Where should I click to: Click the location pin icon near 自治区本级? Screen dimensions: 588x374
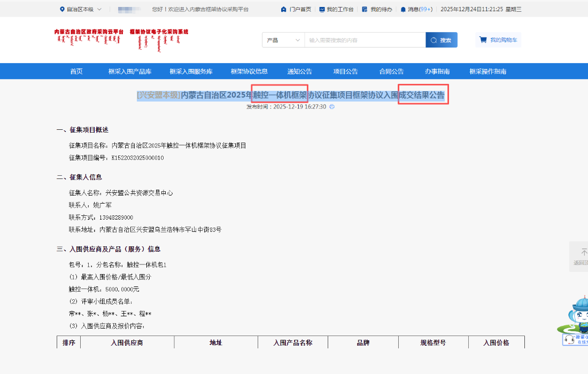point(62,10)
